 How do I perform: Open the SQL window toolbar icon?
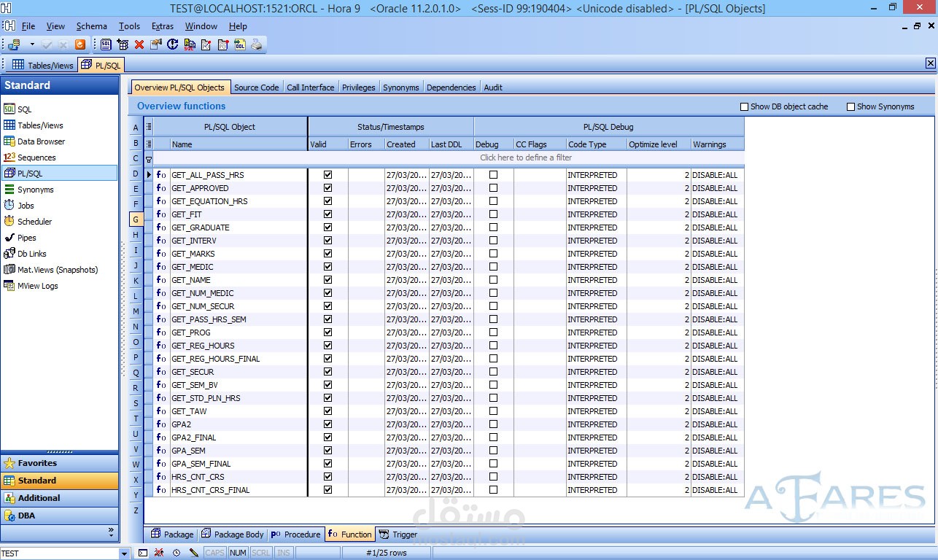pos(106,44)
